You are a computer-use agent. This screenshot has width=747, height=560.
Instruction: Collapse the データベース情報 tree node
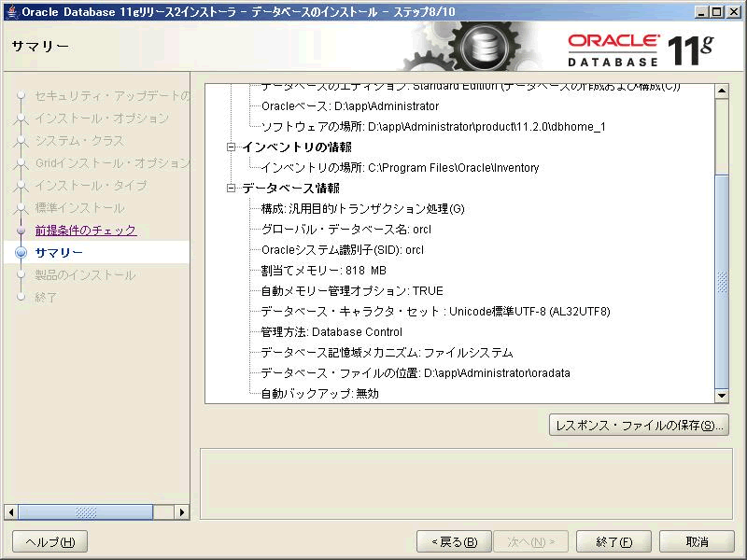pyautogui.click(x=232, y=189)
